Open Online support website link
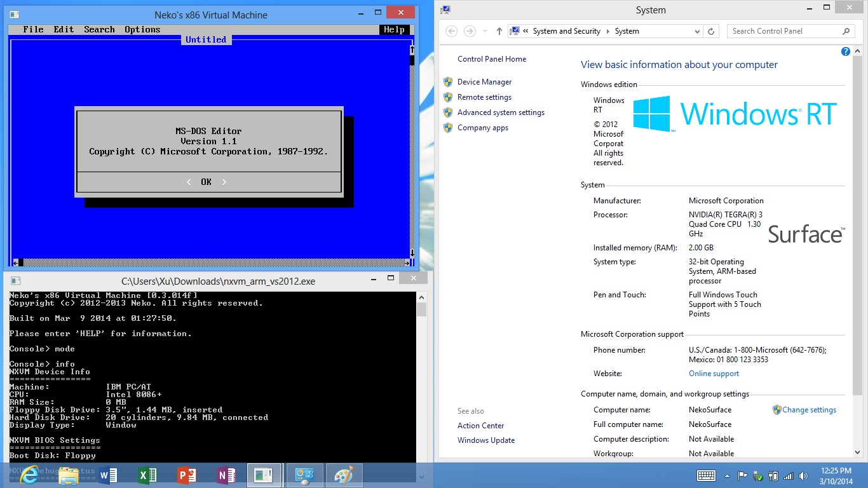This screenshot has height=488, width=868. coord(714,374)
